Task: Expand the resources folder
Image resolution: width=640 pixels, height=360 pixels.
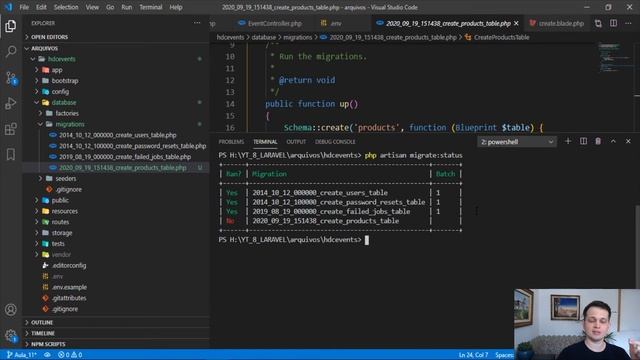Action: [x=64, y=211]
